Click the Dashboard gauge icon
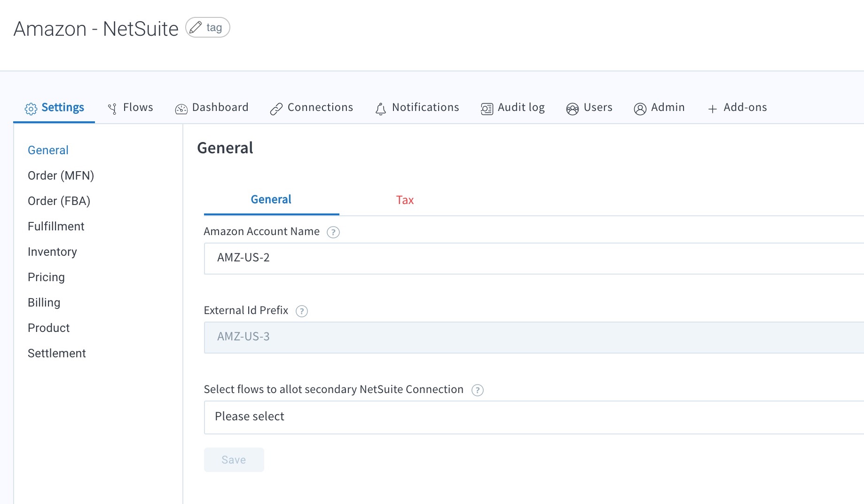The width and height of the screenshot is (864, 504). (181, 109)
